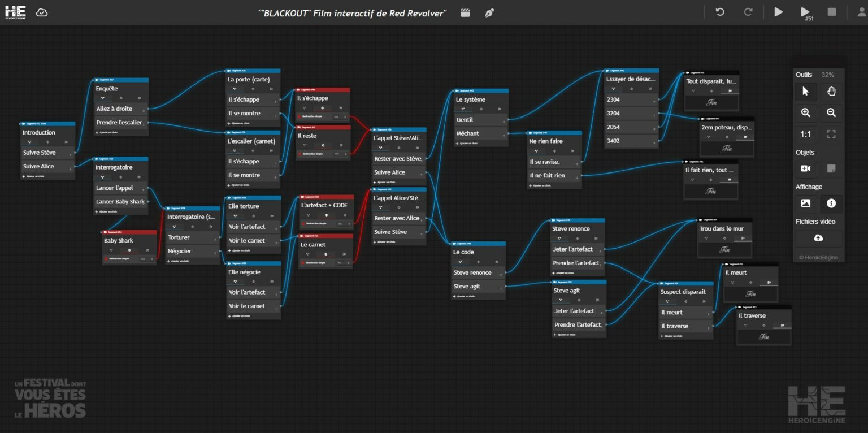The width and height of the screenshot is (868, 433).
Task: Redo the last undone action
Action: click(x=748, y=12)
